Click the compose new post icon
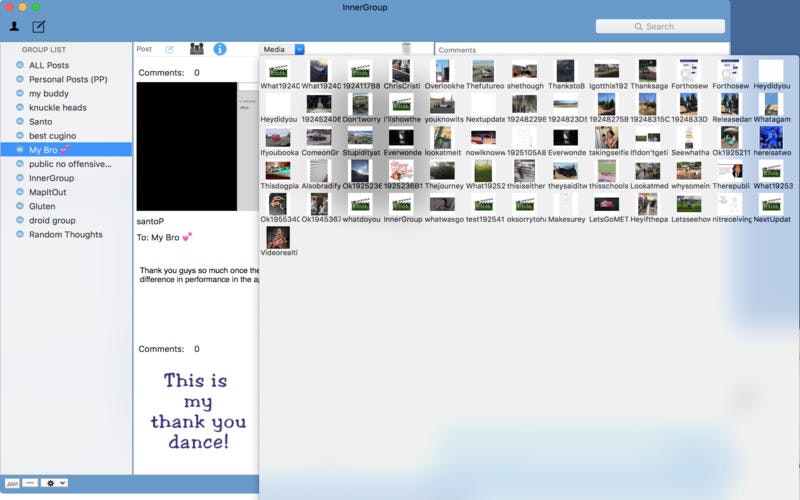800x500 pixels. point(39,27)
